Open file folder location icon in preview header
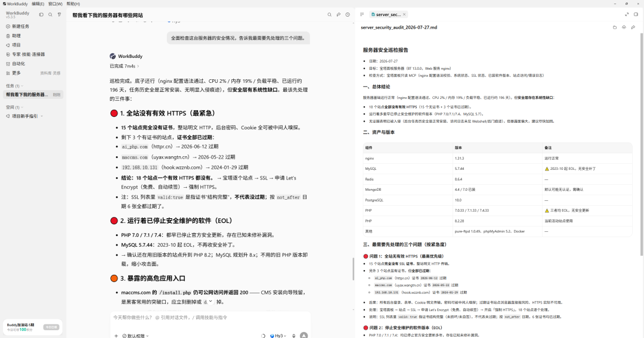 click(x=615, y=27)
